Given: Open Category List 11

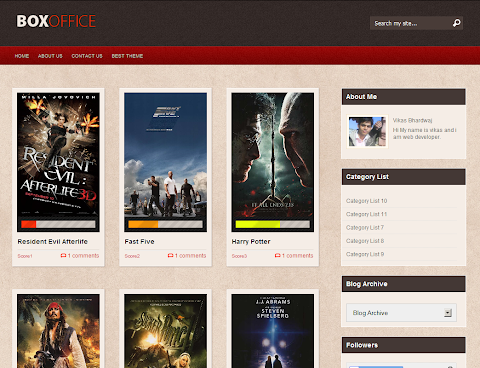Looking at the screenshot, I should (x=366, y=214).
